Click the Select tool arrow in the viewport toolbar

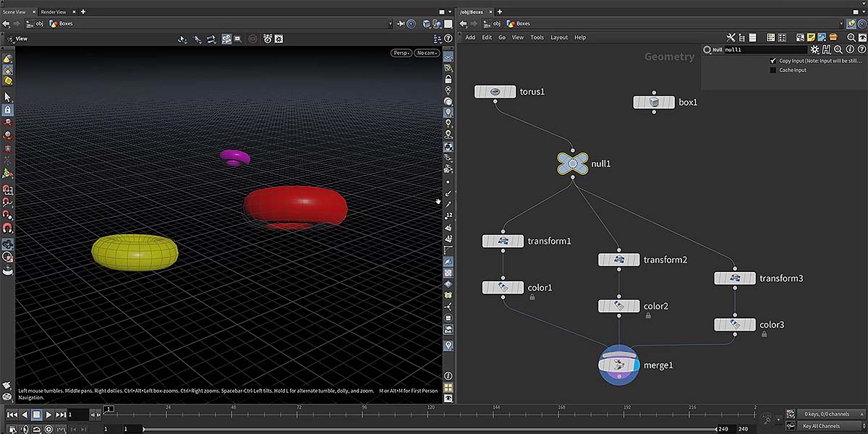(x=7, y=97)
